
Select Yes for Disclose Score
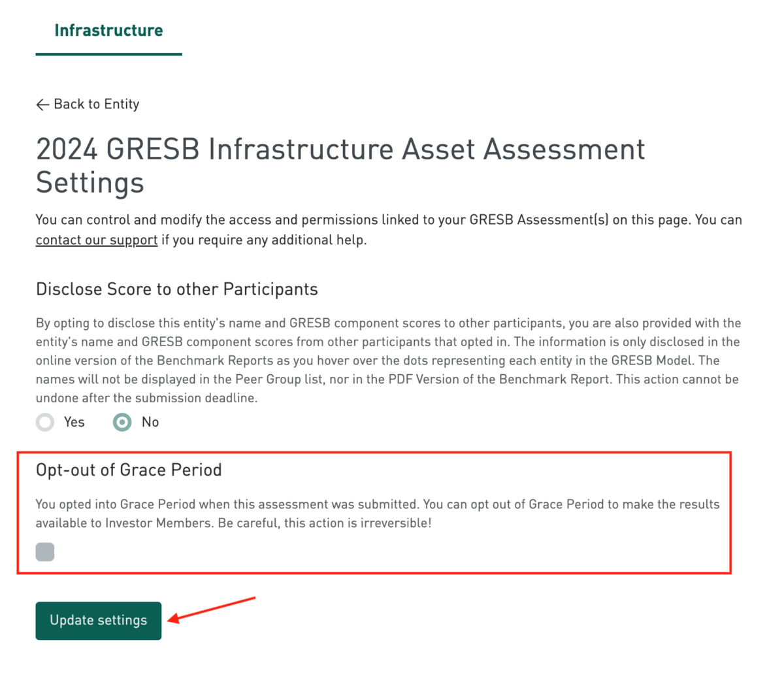tap(45, 422)
